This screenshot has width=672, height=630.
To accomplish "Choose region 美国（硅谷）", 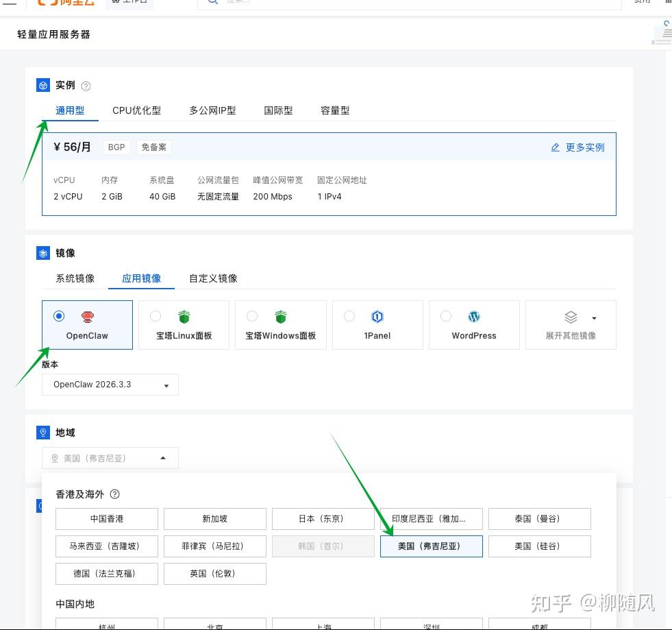I will point(540,546).
